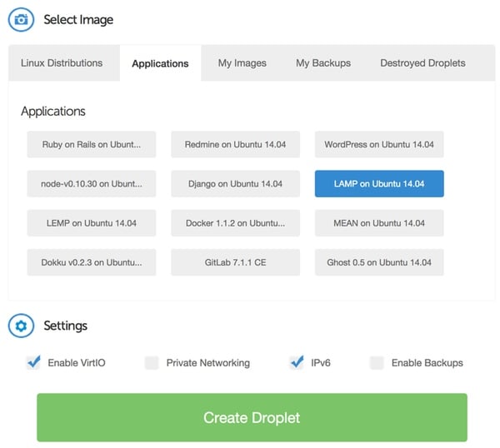Select Ghost 0.5 on Ubuntu 14.04

pos(379,262)
